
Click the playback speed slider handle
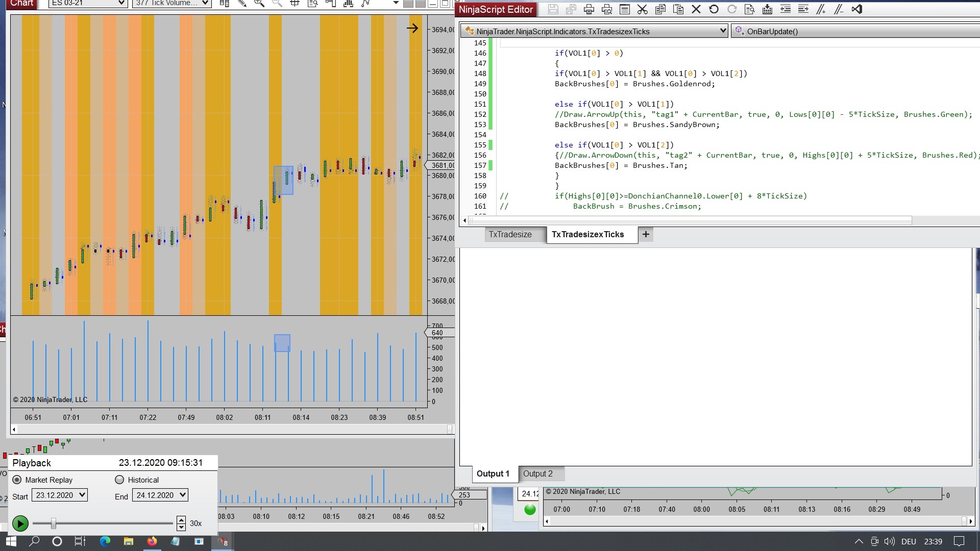point(53,523)
